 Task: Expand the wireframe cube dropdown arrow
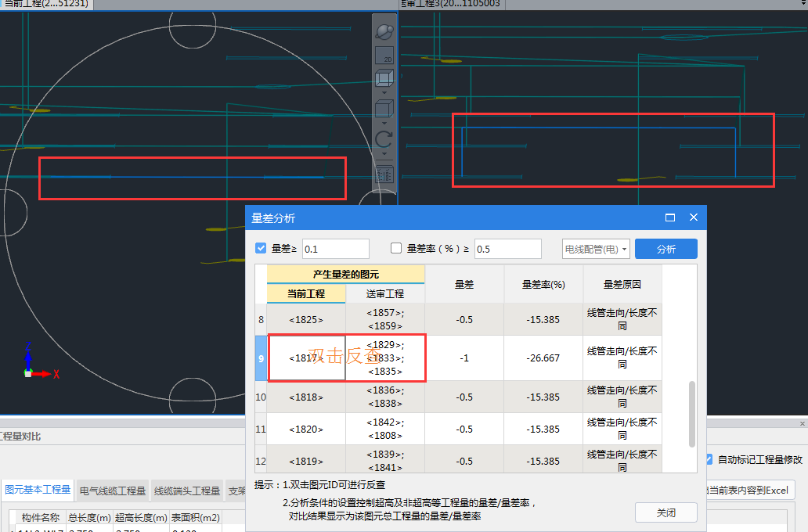[x=384, y=93]
